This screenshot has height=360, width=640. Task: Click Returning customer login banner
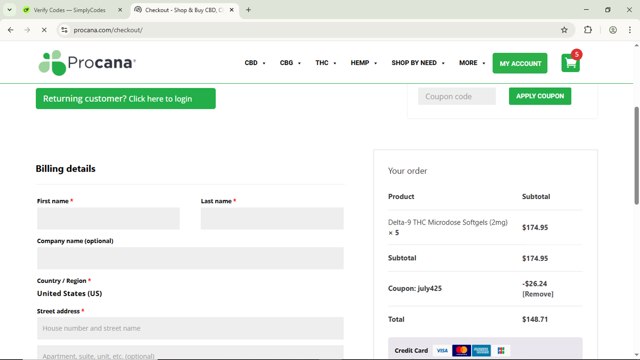point(126,99)
